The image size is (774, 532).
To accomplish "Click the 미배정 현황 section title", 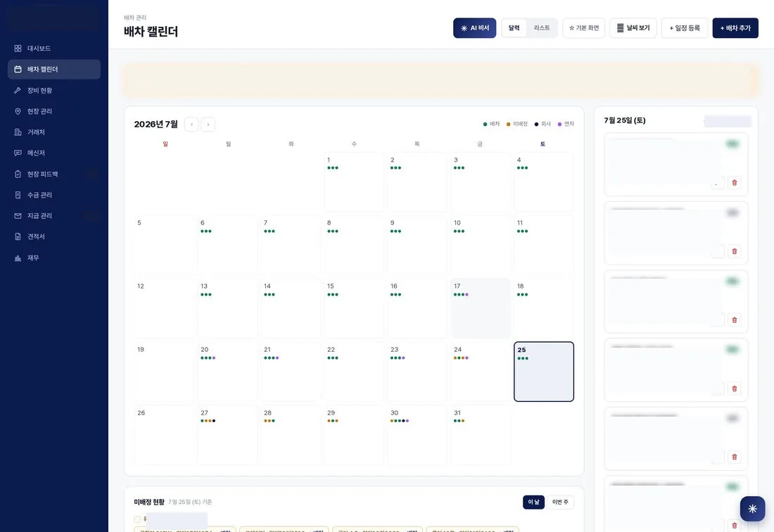I will click(x=149, y=502).
